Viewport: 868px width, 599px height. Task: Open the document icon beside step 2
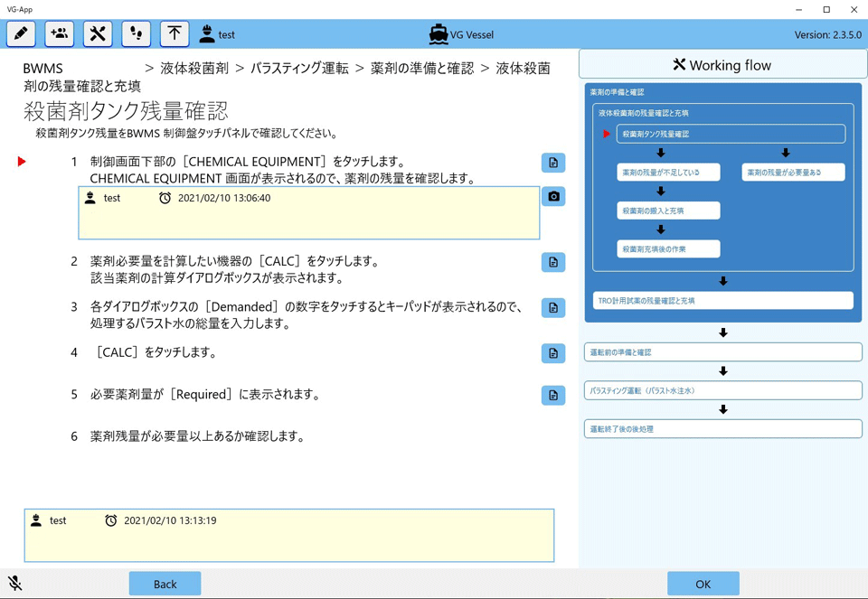coord(552,262)
